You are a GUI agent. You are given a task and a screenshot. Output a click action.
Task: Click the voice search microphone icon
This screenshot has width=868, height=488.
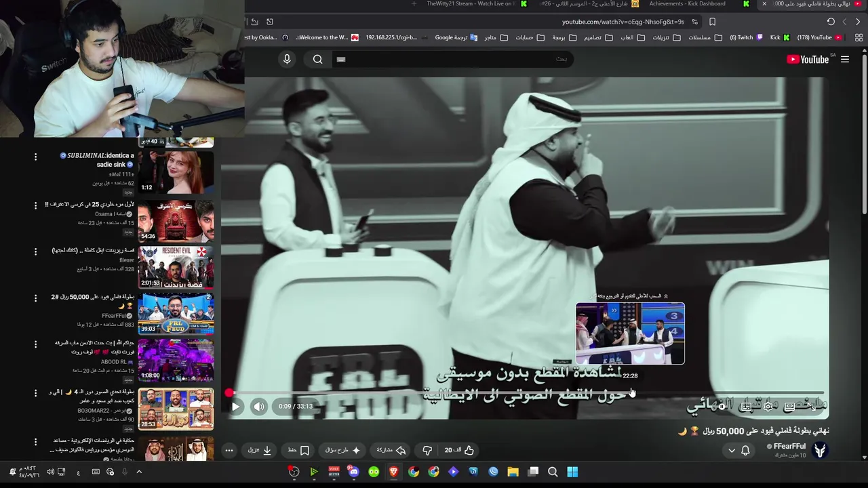tap(287, 60)
